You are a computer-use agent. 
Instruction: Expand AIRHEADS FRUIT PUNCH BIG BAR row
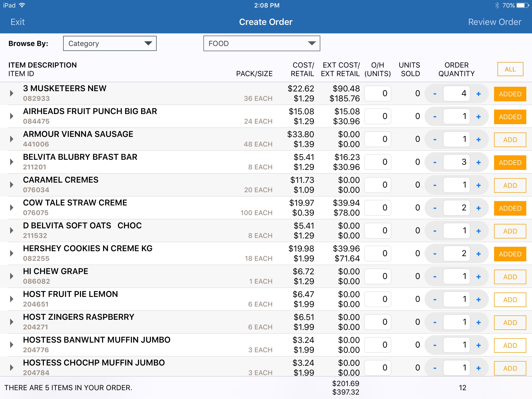pyautogui.click(x=11, y=116)
